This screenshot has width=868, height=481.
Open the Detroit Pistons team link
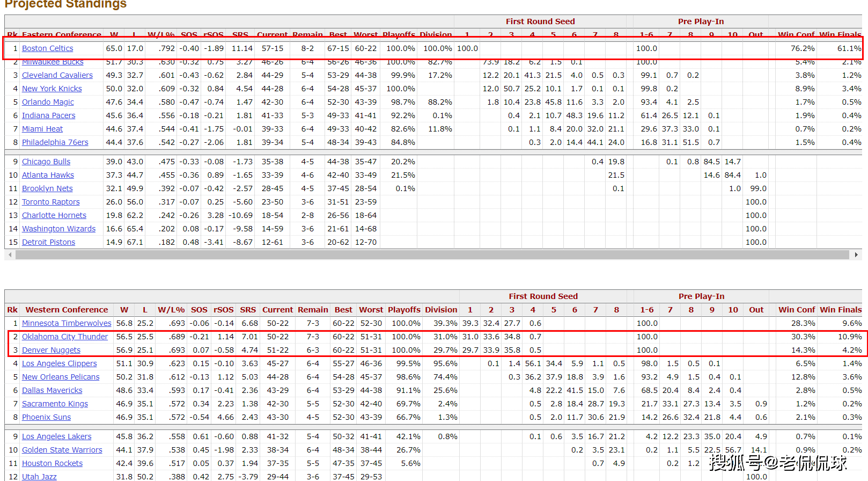[x=48, y=242]
